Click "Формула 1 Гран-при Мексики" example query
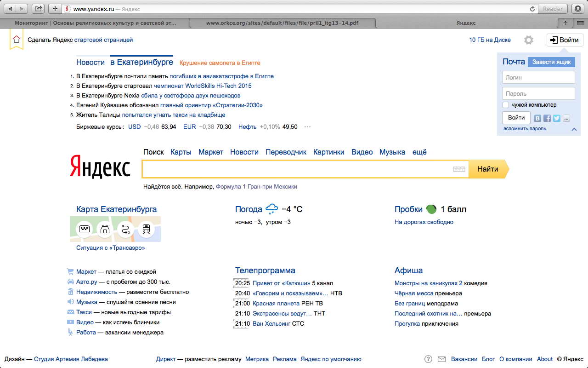 point(256,187)
